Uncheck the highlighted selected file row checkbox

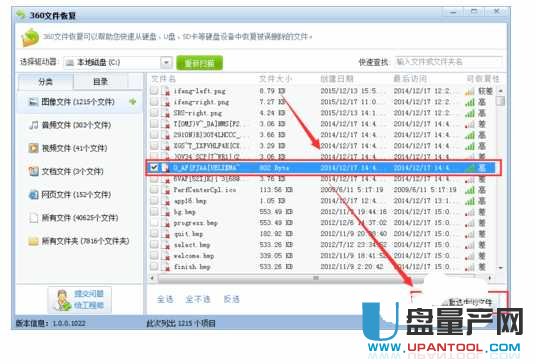[x=154, y=167]
